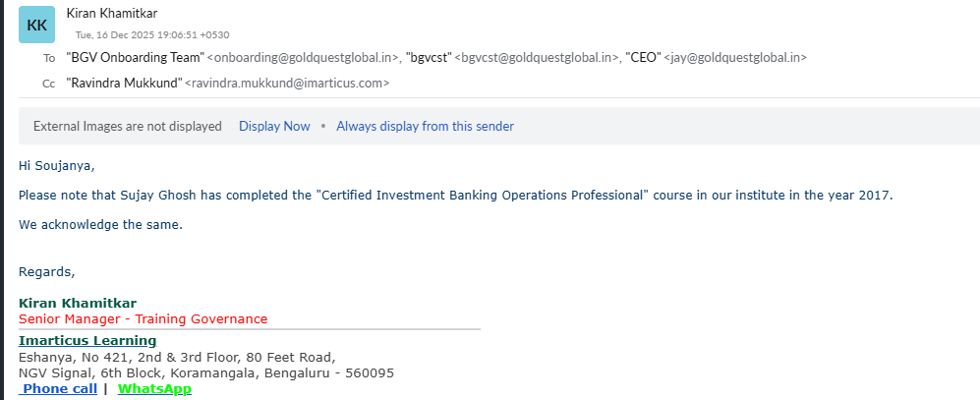
Task: Click sender name Kiran Khamitkar in header
Action: (x=111, y=14)
